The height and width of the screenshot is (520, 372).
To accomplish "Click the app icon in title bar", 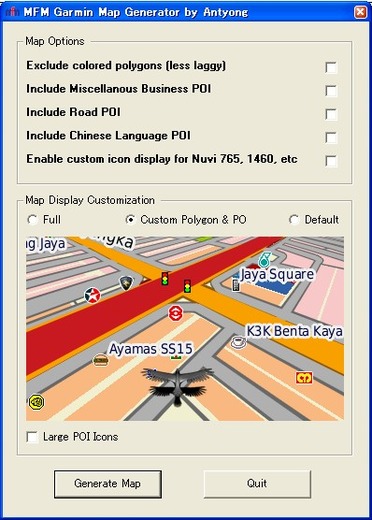I will point(12,13).
